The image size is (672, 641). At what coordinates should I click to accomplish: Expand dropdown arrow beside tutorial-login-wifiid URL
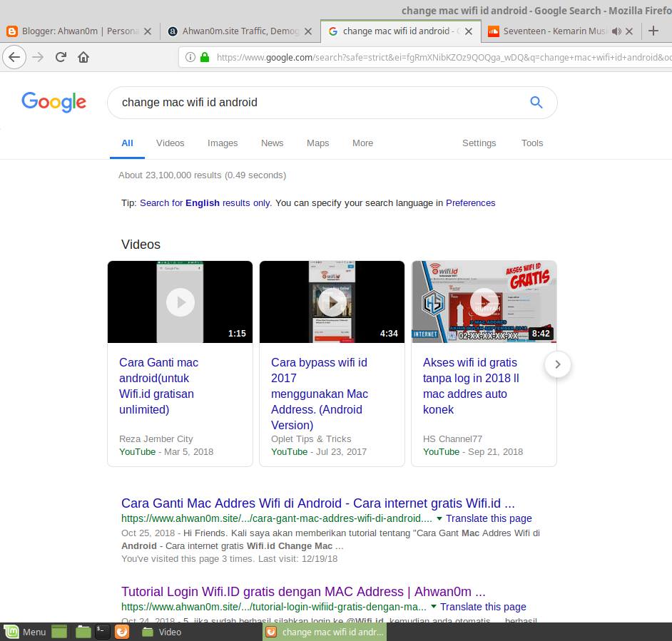433,607
